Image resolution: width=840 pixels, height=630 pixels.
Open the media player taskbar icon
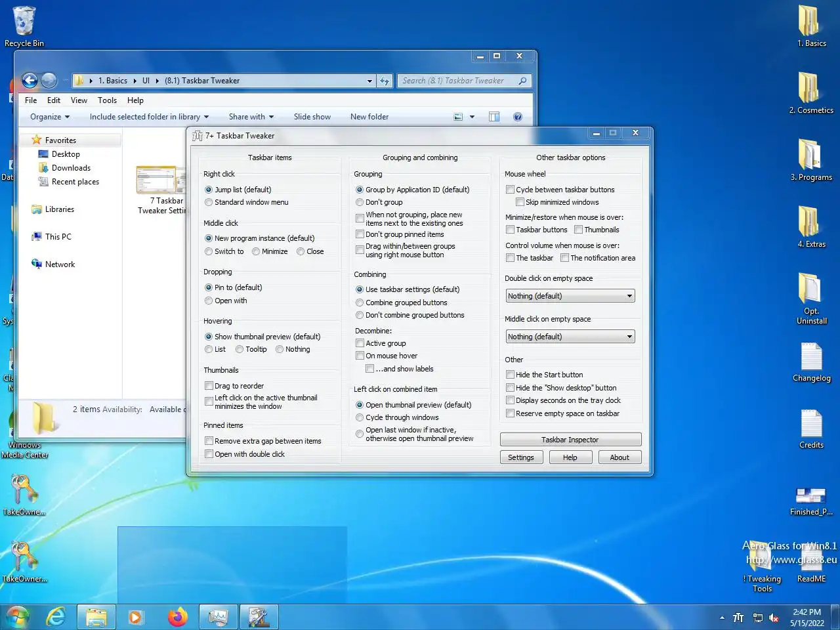coord(136,617)
